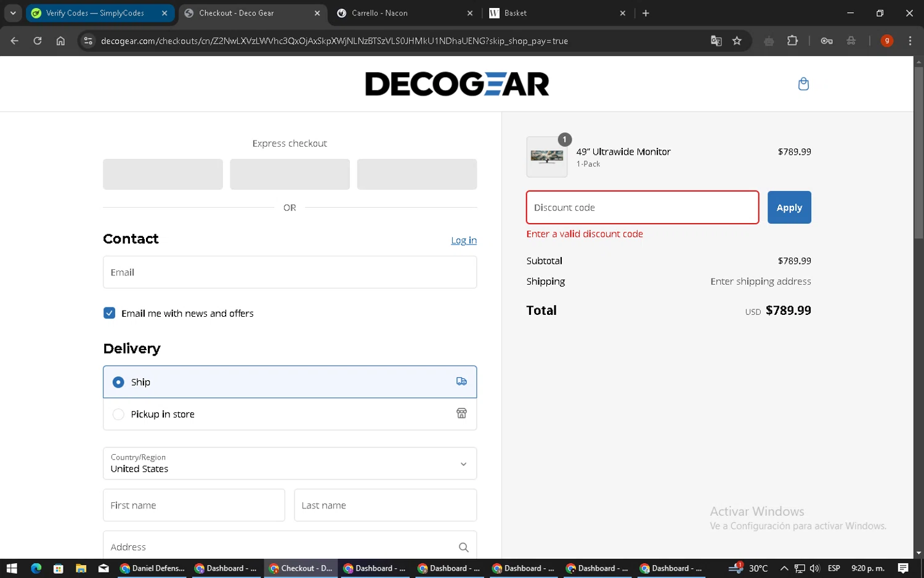The image size is (924, 578).
Task: Click the 49" Ultrawide Monitor thumbnail
Action: click(547, 157)
